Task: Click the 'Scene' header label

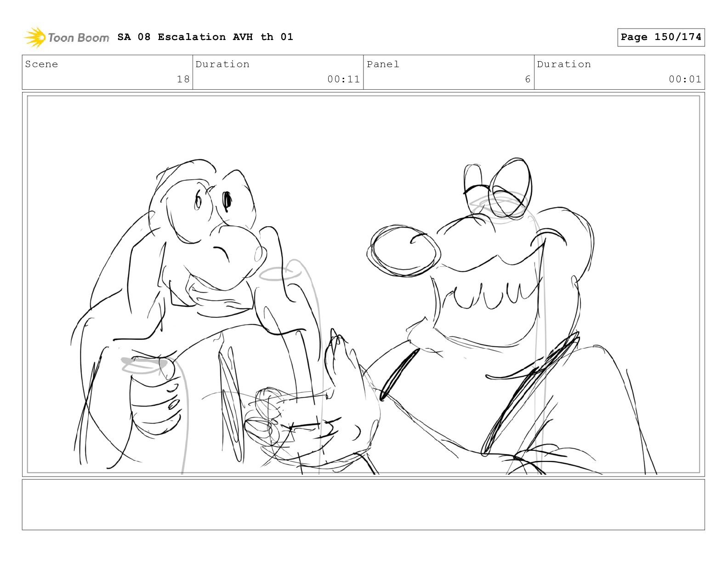Action: [42, 64]
